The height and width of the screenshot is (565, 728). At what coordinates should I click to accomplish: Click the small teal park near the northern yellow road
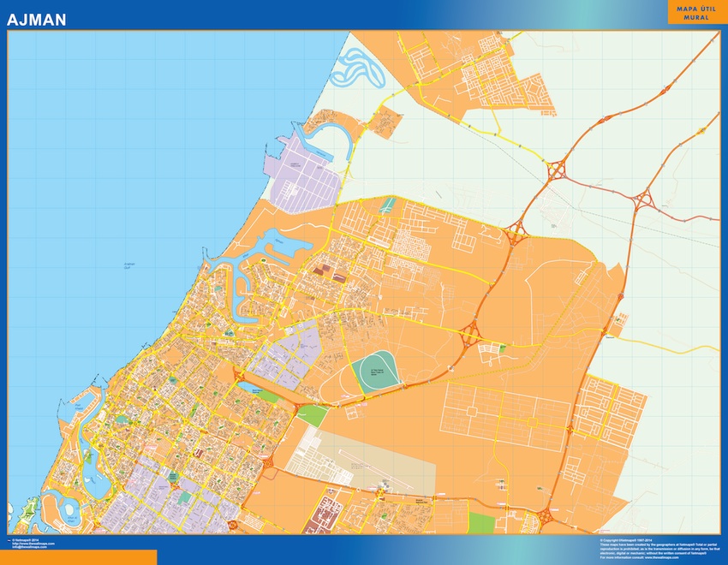[390, 205]
